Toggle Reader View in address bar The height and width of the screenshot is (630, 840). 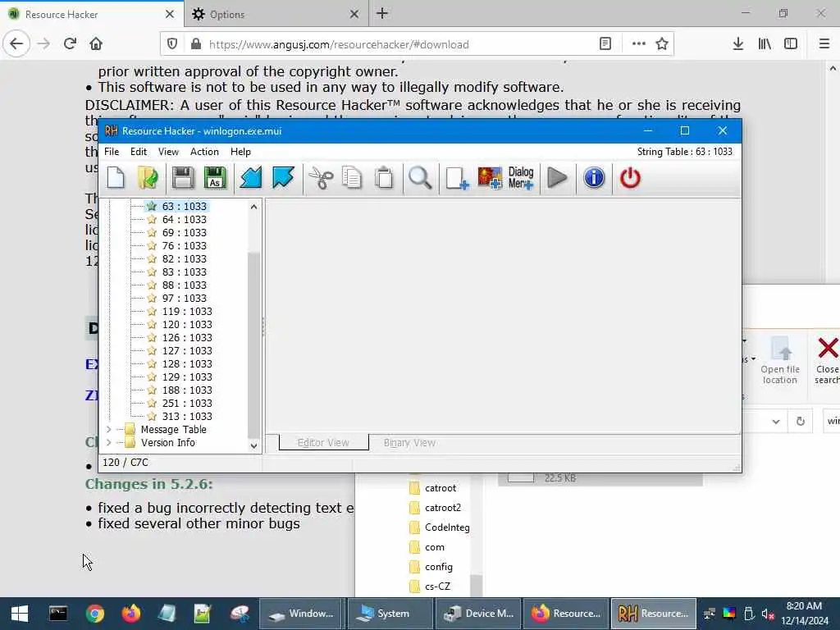coord(605,44)
